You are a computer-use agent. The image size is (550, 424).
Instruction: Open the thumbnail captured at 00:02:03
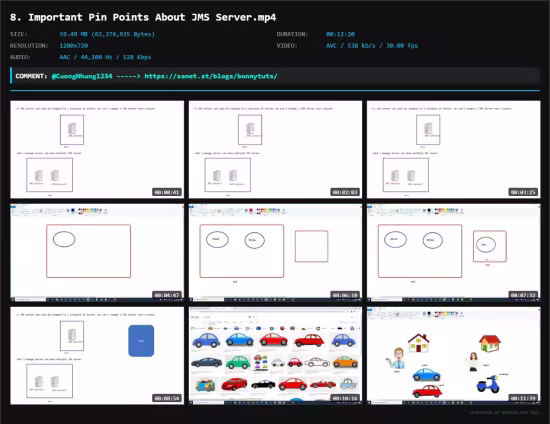[x=275, y=149]
